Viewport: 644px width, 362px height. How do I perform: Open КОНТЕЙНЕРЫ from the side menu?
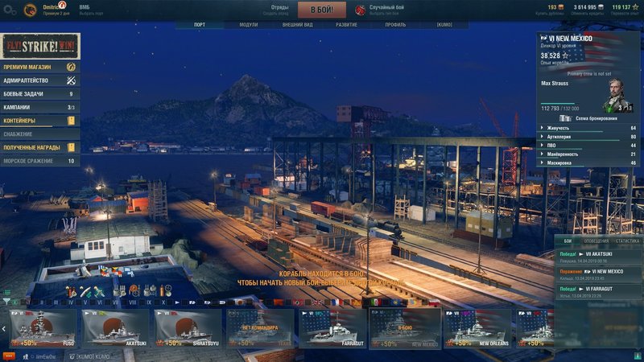click(x=39, y=121)
